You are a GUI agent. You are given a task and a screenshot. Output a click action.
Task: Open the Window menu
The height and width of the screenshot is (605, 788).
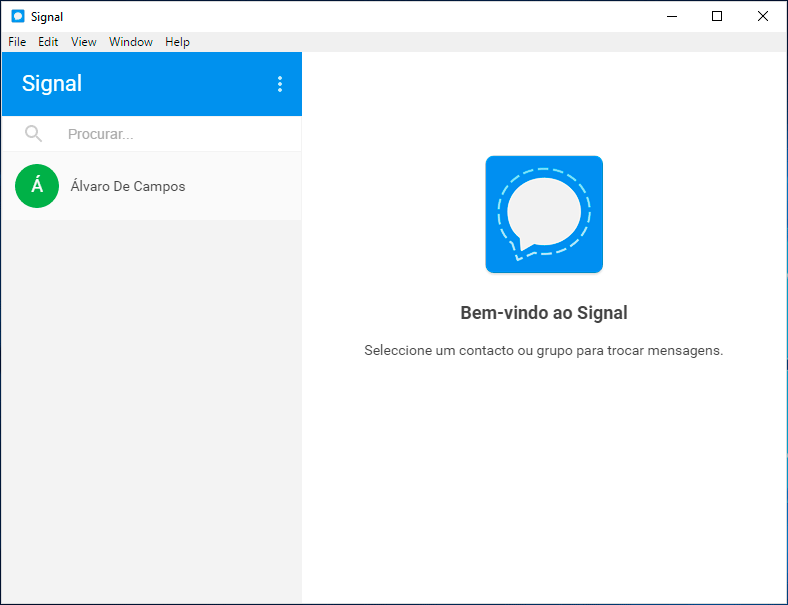(x=131, y=42)
